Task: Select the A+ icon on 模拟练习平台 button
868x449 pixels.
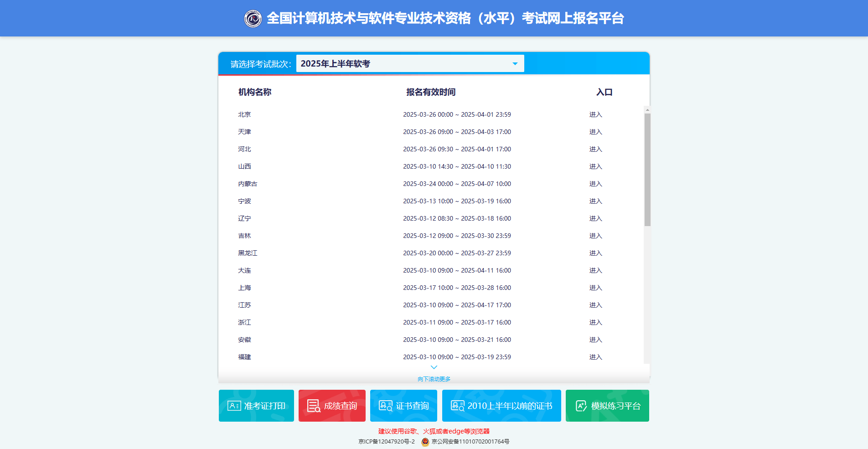Action: pos(581,405)
